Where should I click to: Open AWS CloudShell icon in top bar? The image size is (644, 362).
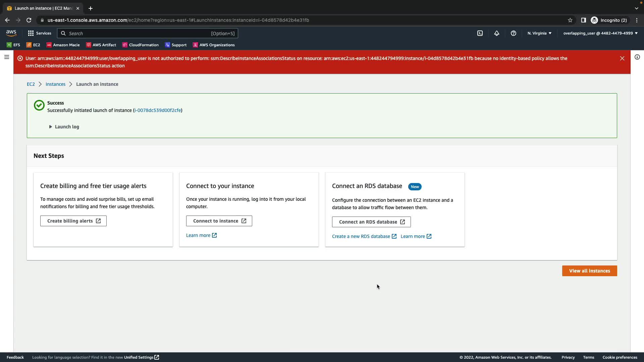[480, 33]
